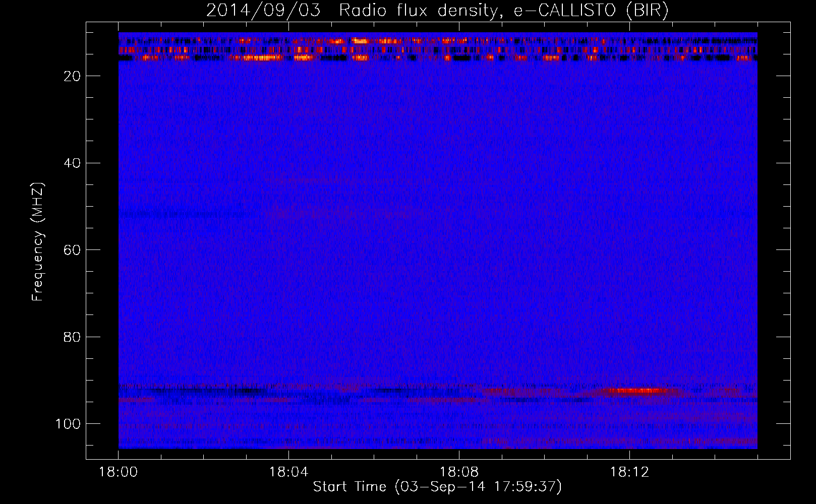This screenshot has height=504, width=816.
Task: Click the 'Frequency (MHZ)' axis label
Action: (38, 242)
